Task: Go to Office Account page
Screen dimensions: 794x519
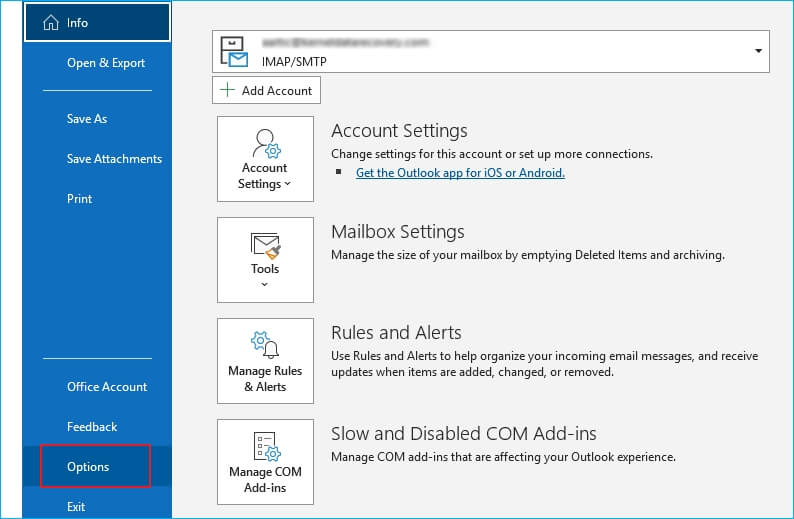Action: 107,386
